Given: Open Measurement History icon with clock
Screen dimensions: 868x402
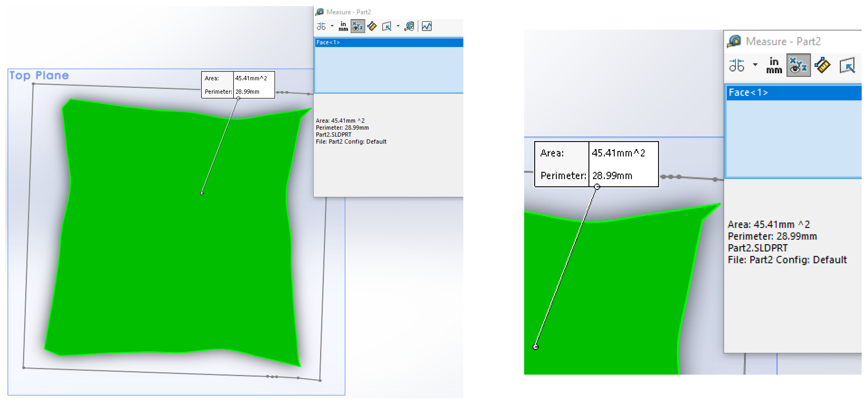Looking at the screenshot, I should (409, 26).
